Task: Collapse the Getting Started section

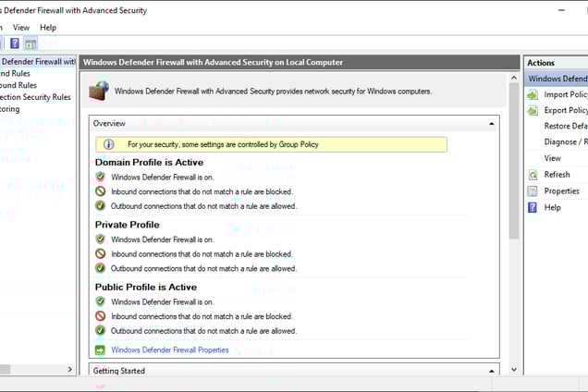Action: (x=491, y=371)
